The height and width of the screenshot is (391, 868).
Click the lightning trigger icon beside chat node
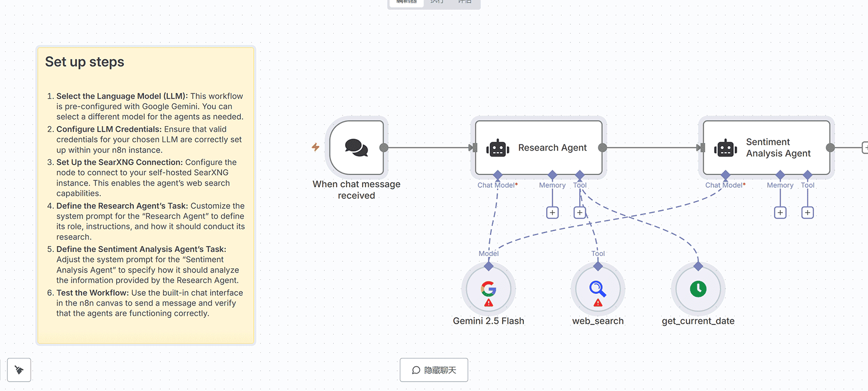[x=315, y=147]
